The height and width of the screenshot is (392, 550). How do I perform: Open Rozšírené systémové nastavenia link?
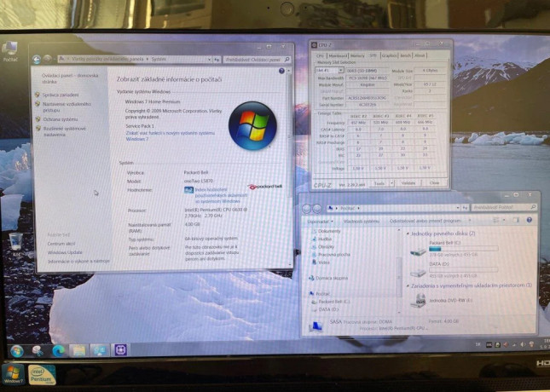(65, 131)
